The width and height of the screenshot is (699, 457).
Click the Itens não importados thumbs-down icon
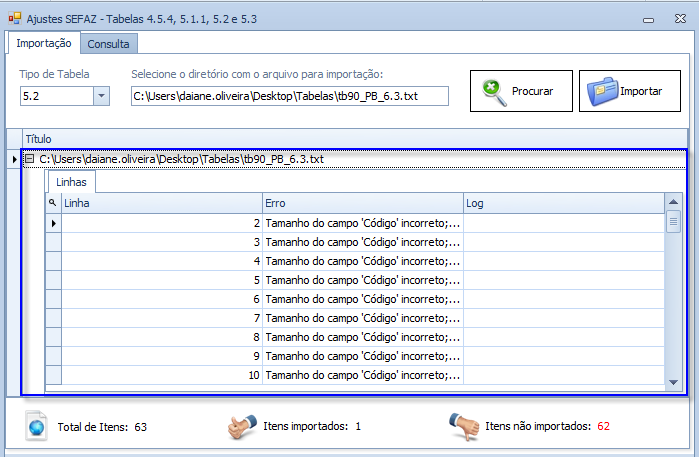(x=463, y=426)
